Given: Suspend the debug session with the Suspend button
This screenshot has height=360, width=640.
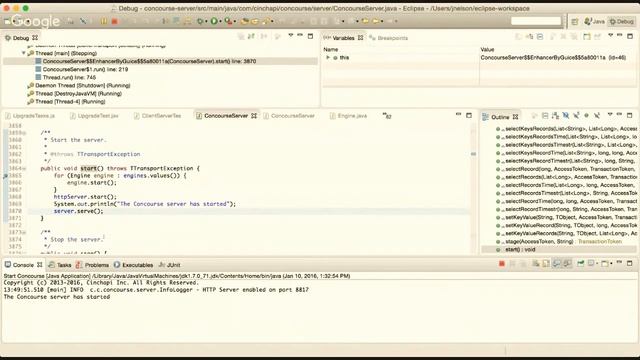Looking at the screenshot, I should (104, 21).
